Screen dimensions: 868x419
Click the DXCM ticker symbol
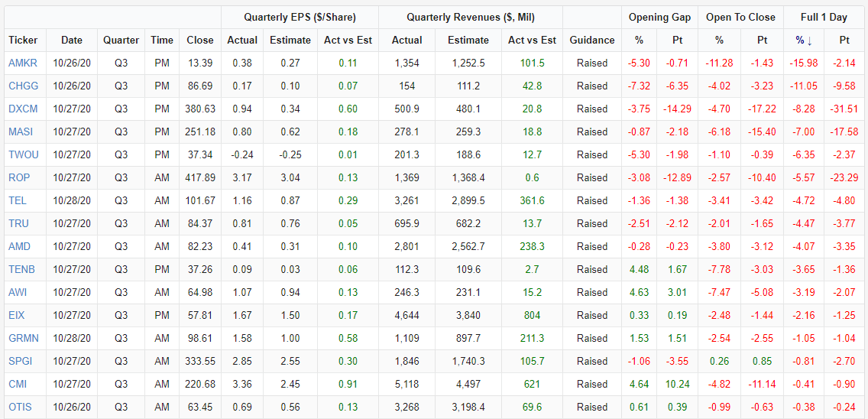tap(23, 109)
